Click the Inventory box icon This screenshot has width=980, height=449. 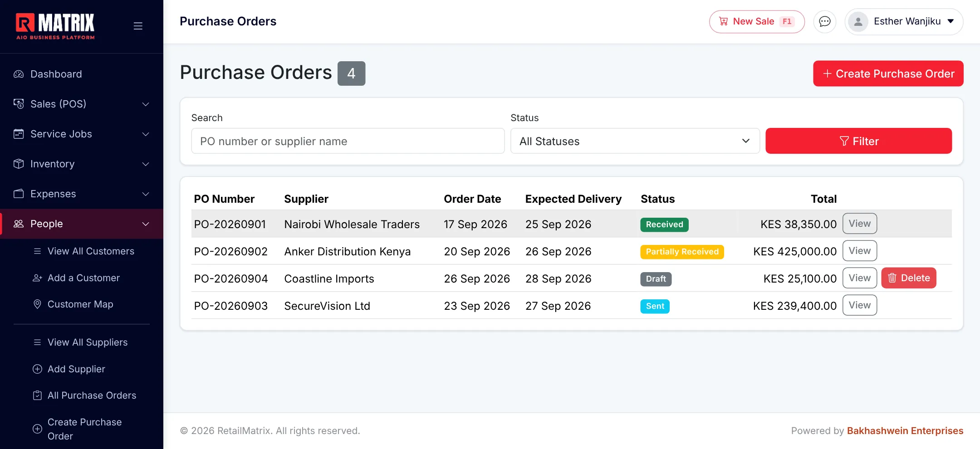[x=19, y=164]
